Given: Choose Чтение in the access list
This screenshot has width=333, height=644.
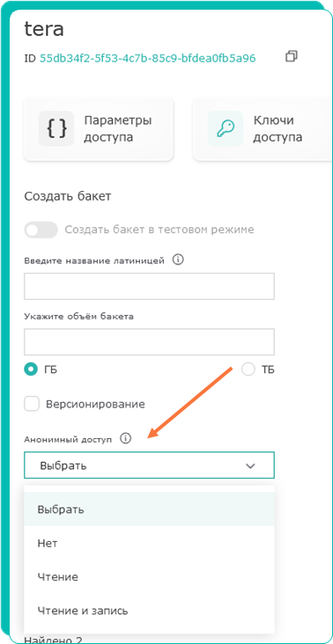Looking at the screenshot, I should pyautogui.click(x=149, y=577).
